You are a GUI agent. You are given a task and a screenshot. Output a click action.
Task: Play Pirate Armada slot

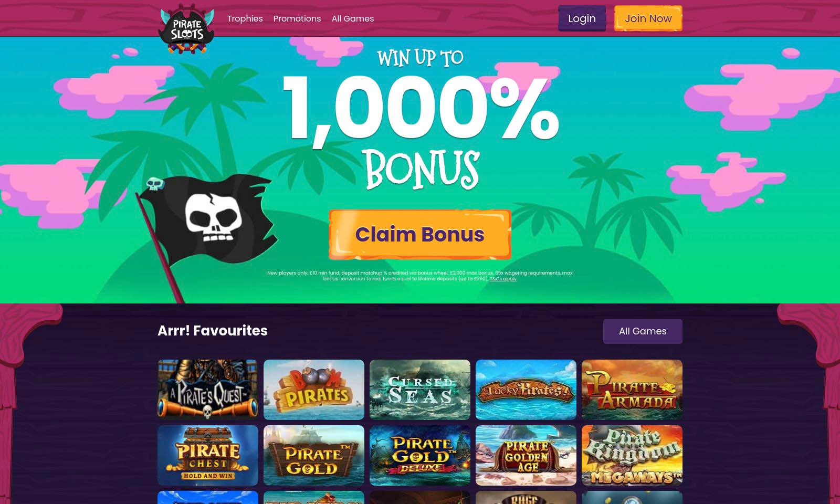click(632, 390)
